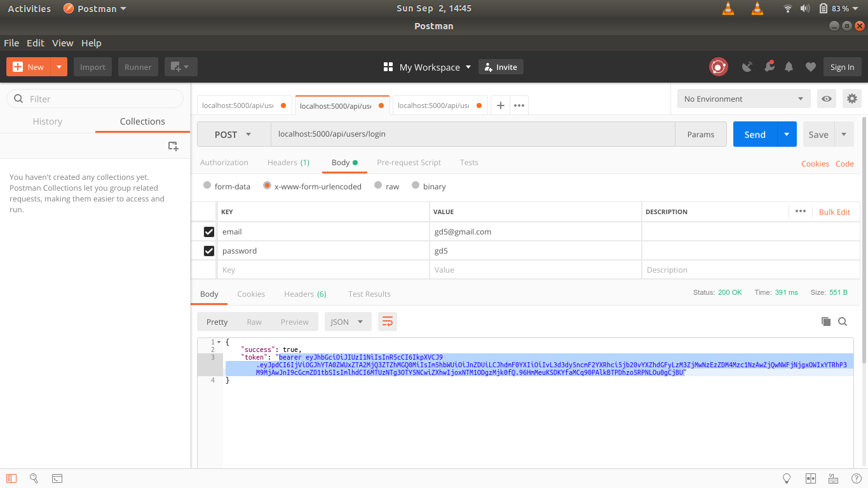Click the email value cell gd5@gmail.com
The width and height of the screenshot is (868, 488).
point(536,232)
